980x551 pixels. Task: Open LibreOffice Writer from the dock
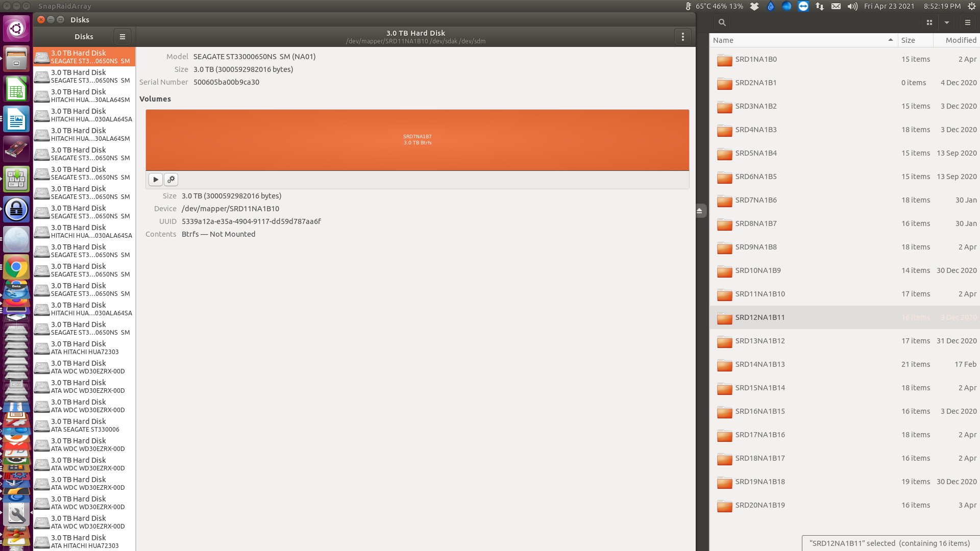click(x=16, y=119)
